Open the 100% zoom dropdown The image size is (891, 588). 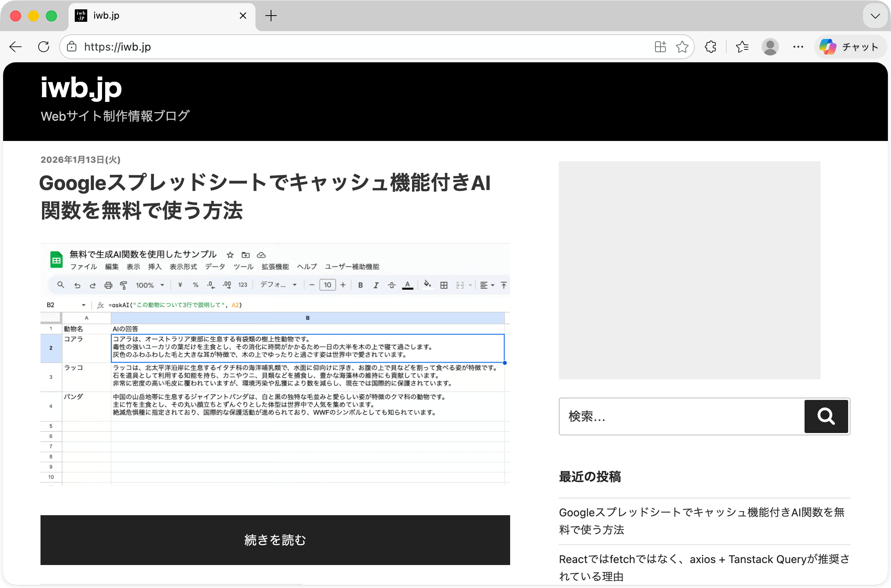[x=149, y=285]
